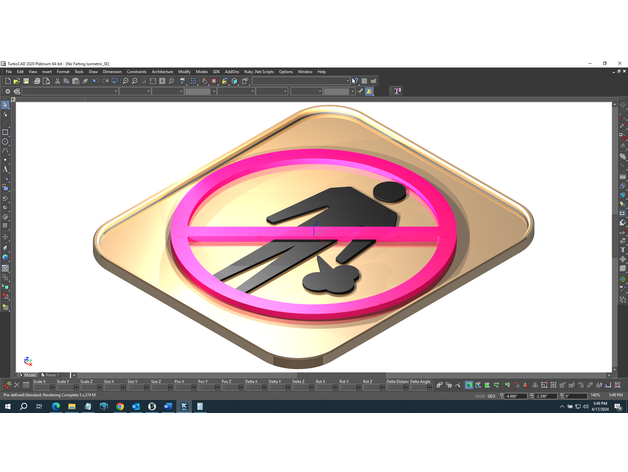Click the Google Chrome taskbar icon

click(119, 407)
